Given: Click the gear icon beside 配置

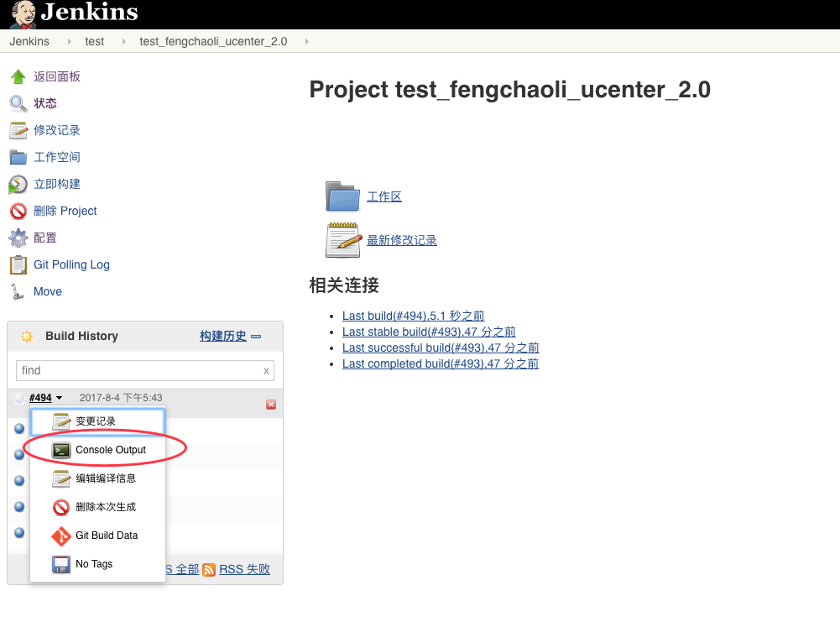Looking at the screenshot, I should pos(18,238).
